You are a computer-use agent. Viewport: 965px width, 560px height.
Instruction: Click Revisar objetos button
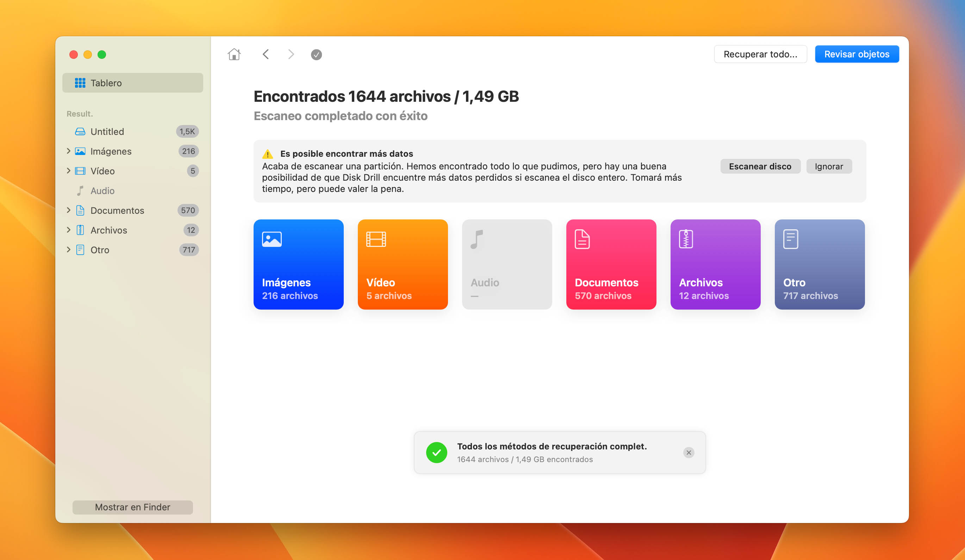point(857,54)
